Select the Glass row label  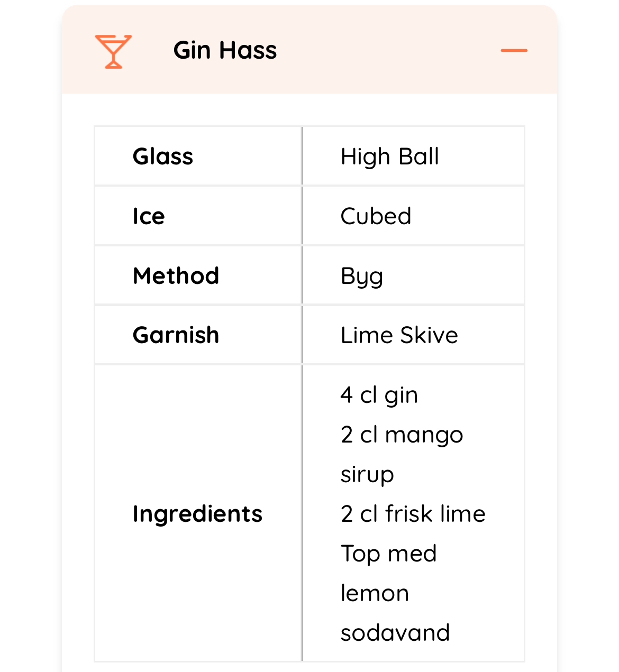163,157
